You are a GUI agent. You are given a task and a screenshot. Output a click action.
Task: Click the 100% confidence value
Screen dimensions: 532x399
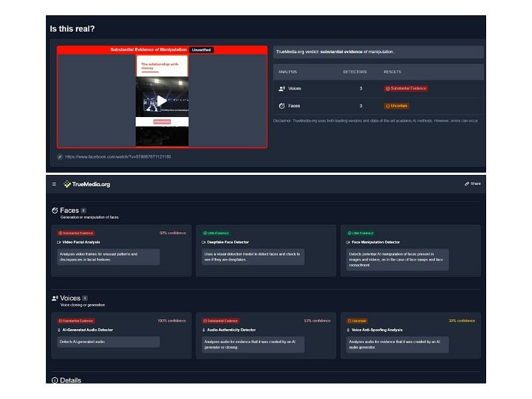pos(172,321)
